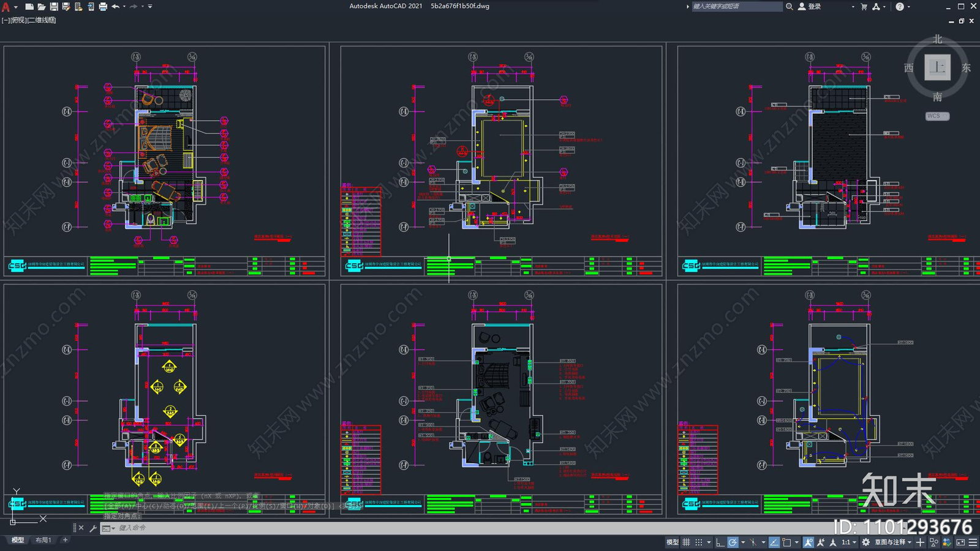Image resolution: width=980 pixels, height=551 pixels.
Task: Open the undo history dropdown arrow
Action: tap(124, 6)
